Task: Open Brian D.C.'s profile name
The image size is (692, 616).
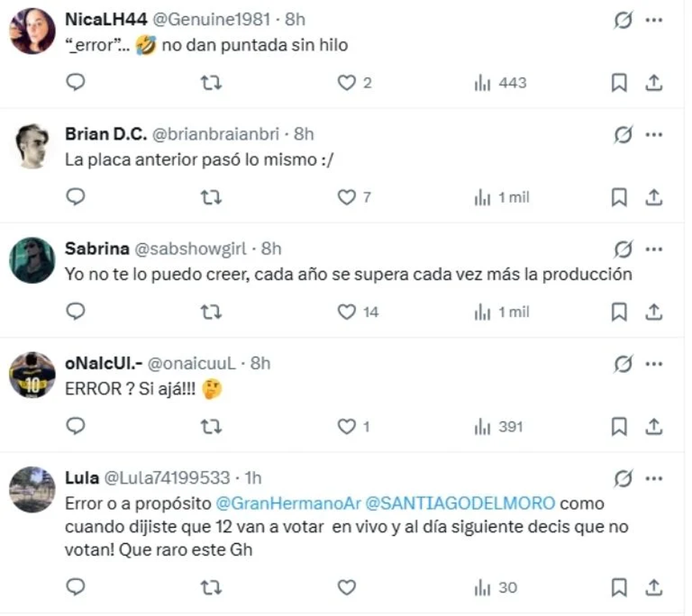Action: [x=106, y=134]
